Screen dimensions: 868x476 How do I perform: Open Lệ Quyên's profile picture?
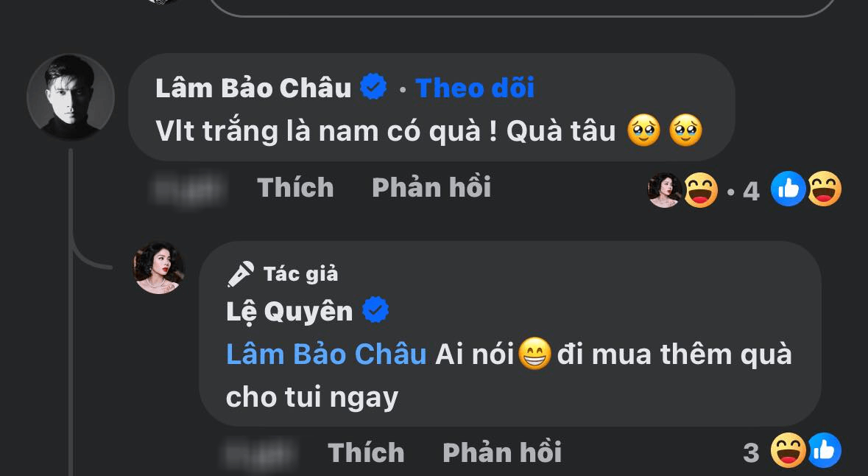[159, 267]
